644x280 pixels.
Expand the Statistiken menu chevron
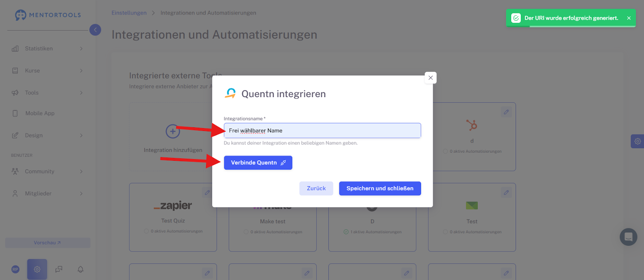pyautogui.click(x=81, y=48)
